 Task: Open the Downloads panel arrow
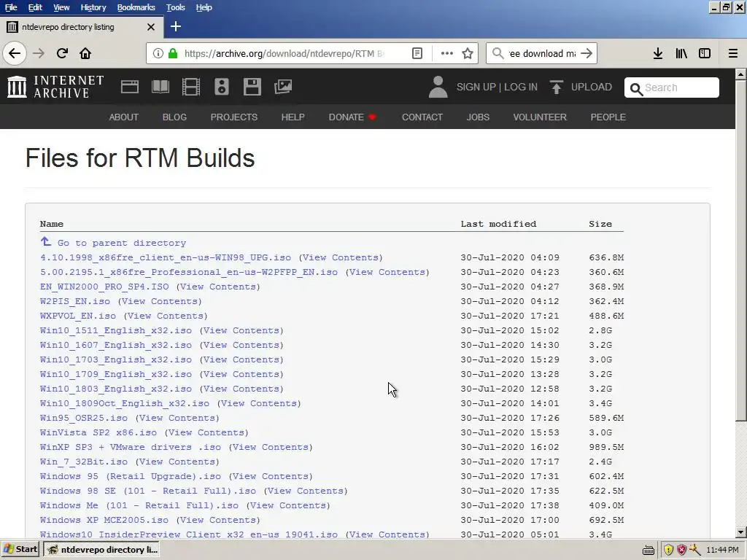click(658, 53)
